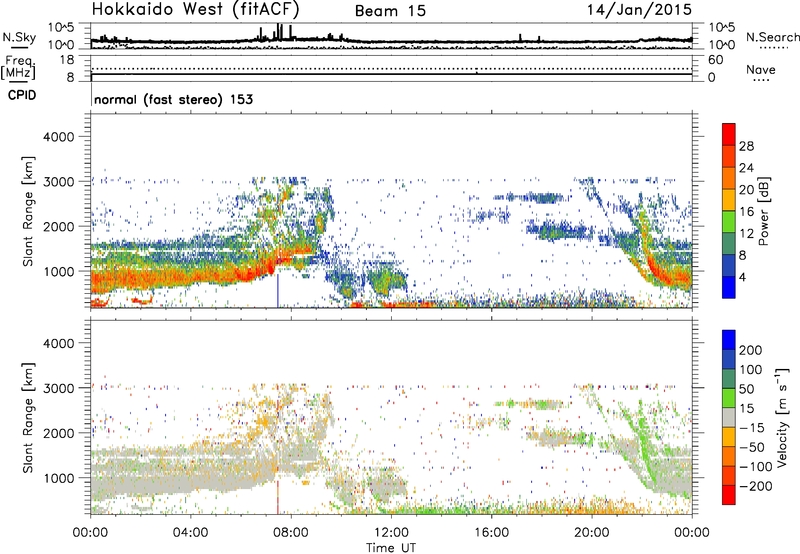800x554 pixels.
Task: Click the solid frequency line in Freq panel
Action: [x=391, y=74]
